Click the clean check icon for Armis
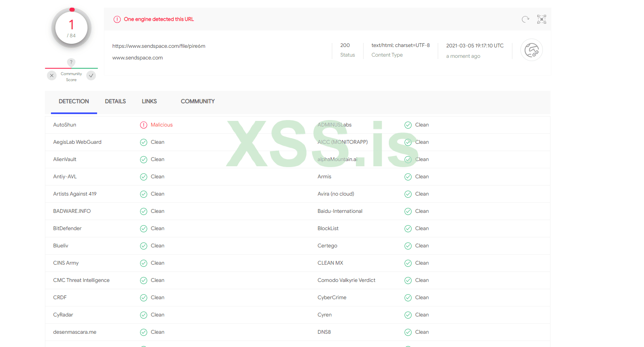The height and width of the screenshot is (347, 644). [x=408, y=177]
